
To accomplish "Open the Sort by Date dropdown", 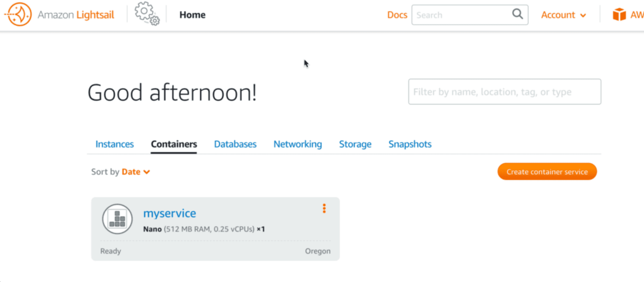I will click(x=136, y=172).
